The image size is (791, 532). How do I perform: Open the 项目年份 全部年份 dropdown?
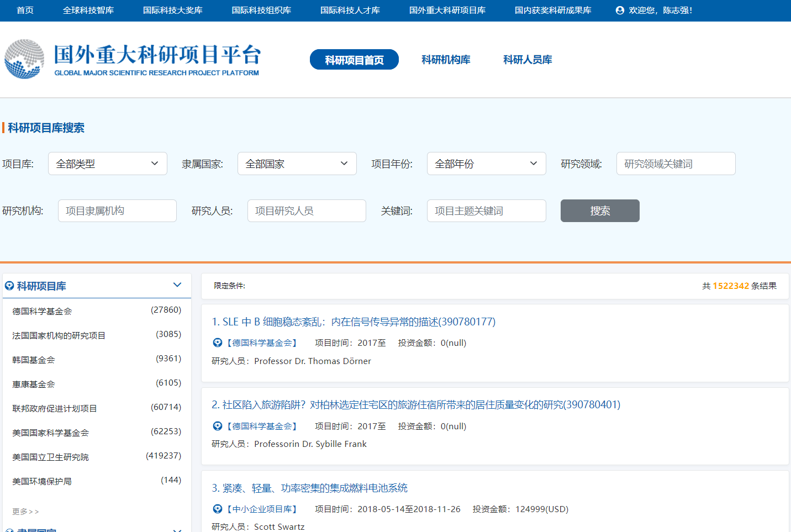tap(486, 164)
